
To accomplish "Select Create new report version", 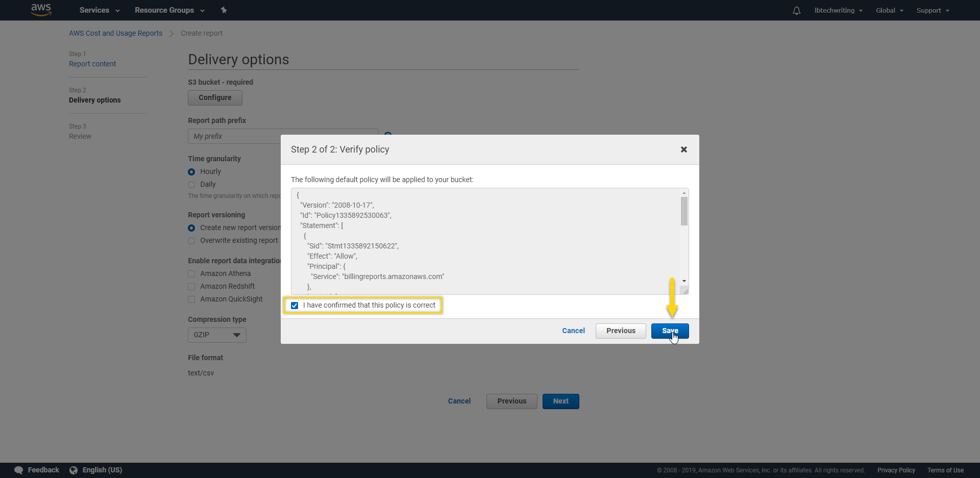I will pyautogui.click(x=191, y=228).
